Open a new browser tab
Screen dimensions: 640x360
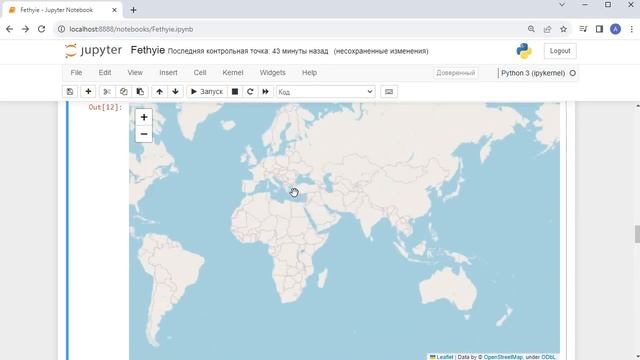pos(133,10)
